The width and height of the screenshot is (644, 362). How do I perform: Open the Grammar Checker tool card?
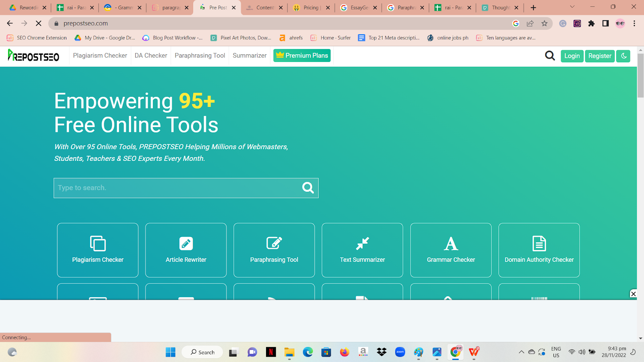[451, 250]
